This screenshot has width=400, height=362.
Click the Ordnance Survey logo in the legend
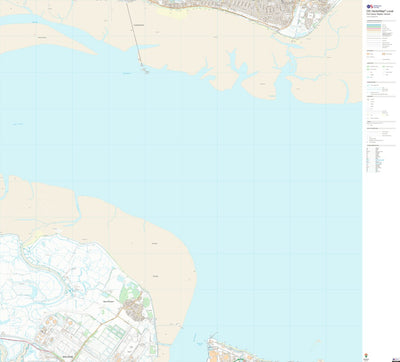[x=374, y=7]
